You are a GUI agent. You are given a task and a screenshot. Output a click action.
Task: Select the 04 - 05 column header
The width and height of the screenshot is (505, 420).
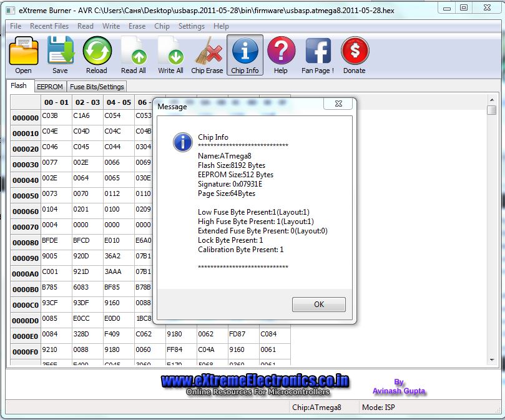point(119,102)
